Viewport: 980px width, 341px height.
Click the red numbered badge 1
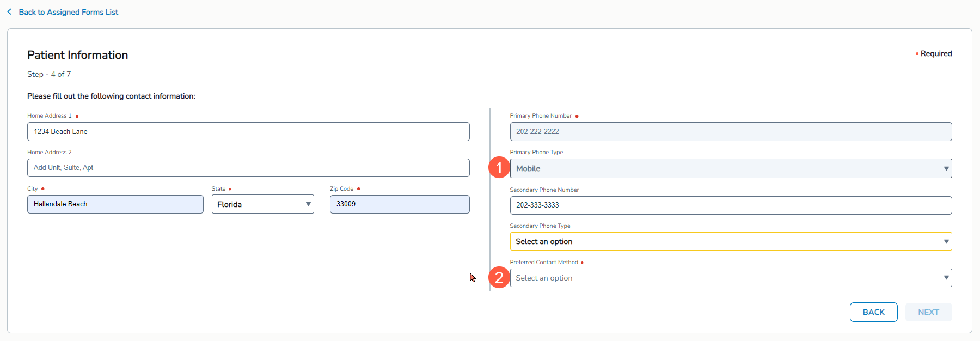(x=499, y=168)
